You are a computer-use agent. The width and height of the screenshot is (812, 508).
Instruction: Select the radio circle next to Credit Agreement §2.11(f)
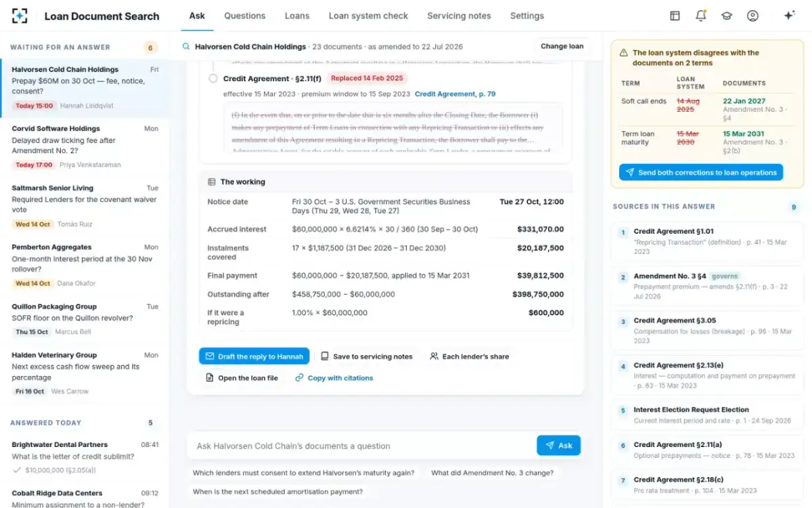pyautogui.click(x=213, y=79)
